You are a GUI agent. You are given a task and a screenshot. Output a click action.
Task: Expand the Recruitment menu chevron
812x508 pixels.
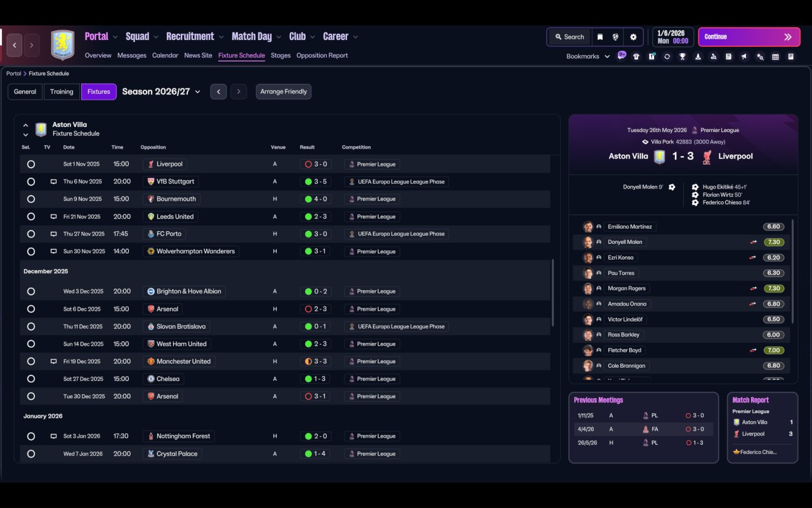point(221,37)
